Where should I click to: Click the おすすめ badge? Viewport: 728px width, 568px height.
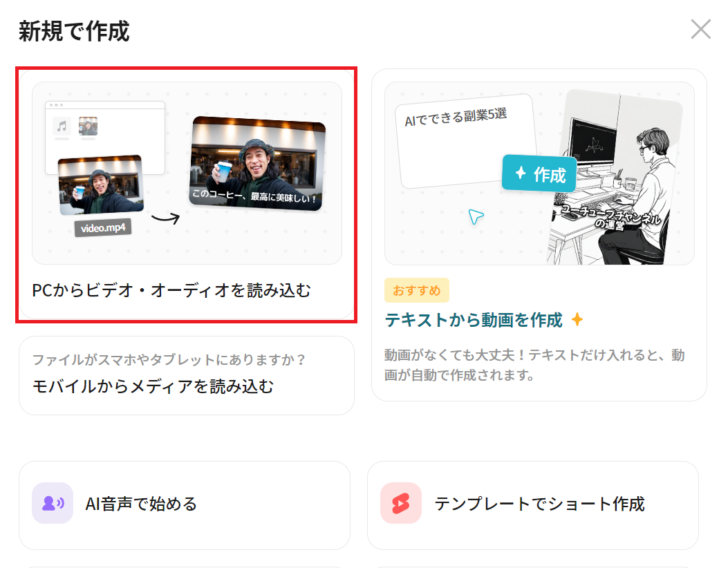coord(416,290)
